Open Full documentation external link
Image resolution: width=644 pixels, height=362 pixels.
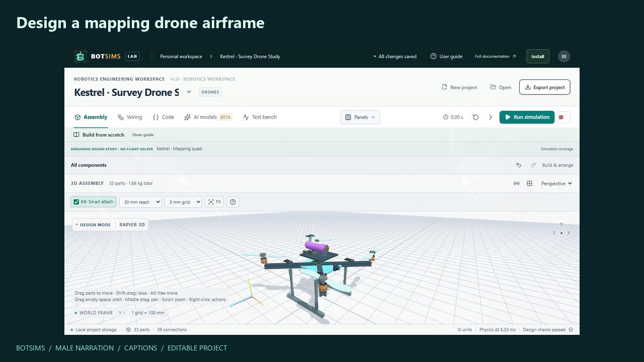496,56
